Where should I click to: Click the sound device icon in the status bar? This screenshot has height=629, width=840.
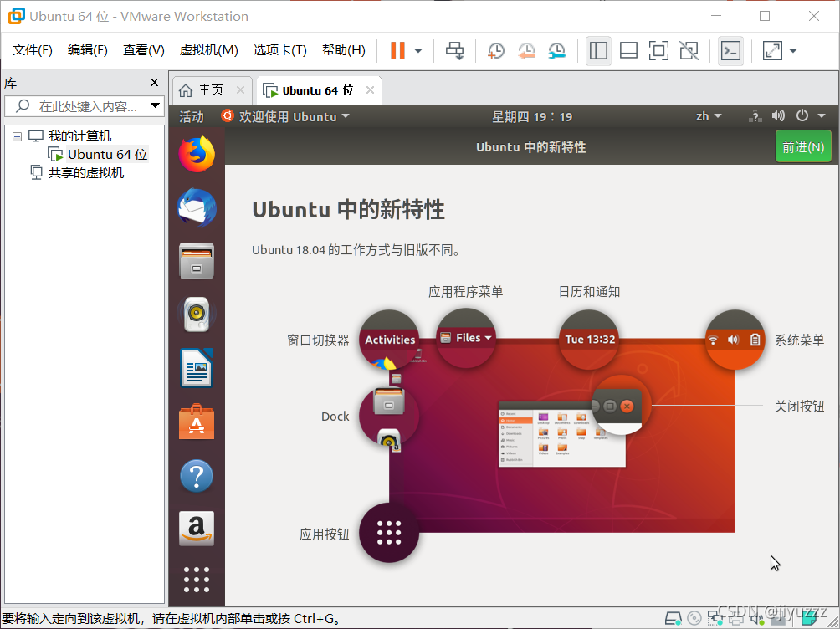click(x=778, y=116)
